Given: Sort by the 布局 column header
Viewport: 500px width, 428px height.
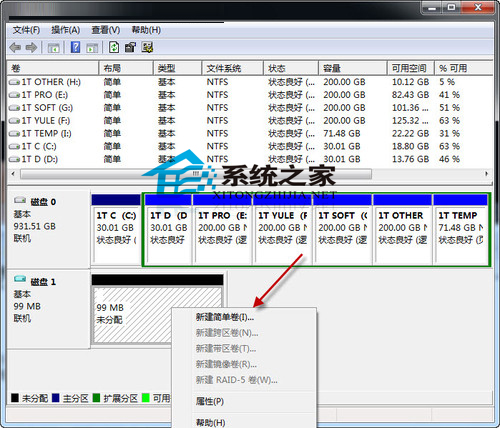Looking at the screenshot, I should (126, 68).
